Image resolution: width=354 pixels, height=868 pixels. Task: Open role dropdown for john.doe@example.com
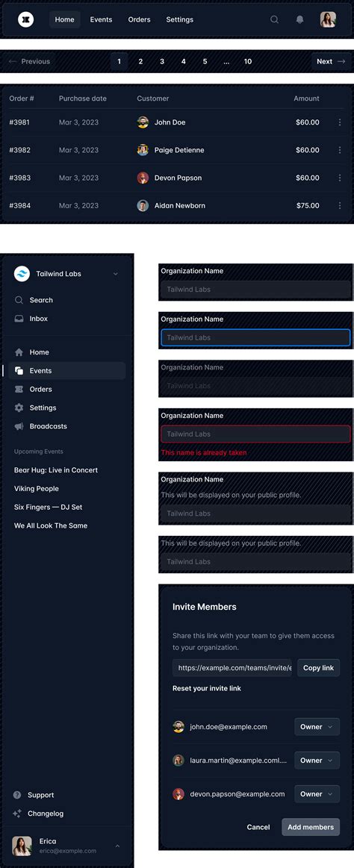317,727
